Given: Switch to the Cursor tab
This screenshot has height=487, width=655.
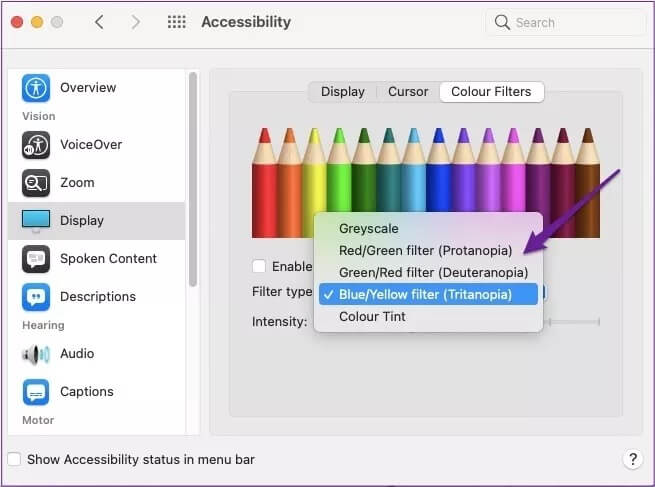Looking at the screenshot, I should (x=408, y=91).
